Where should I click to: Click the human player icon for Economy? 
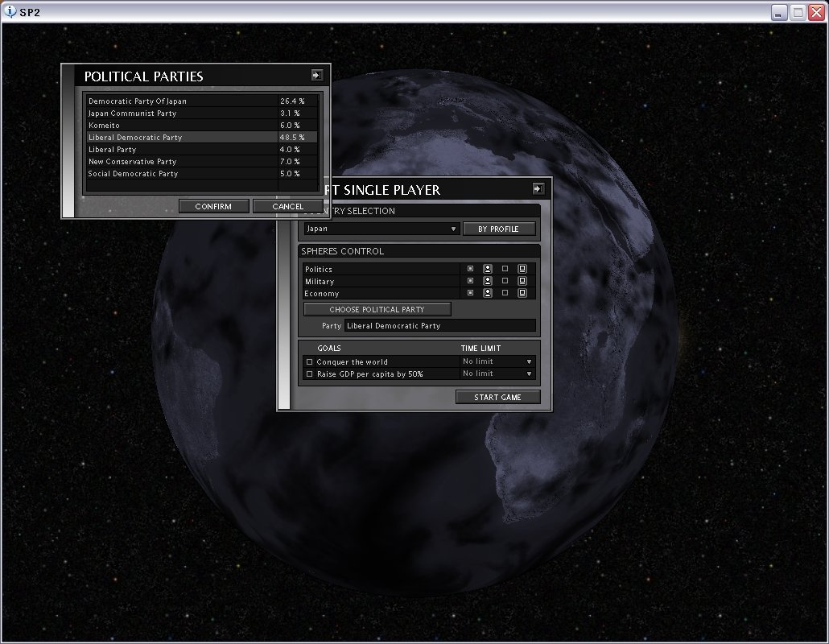point(488,293)
